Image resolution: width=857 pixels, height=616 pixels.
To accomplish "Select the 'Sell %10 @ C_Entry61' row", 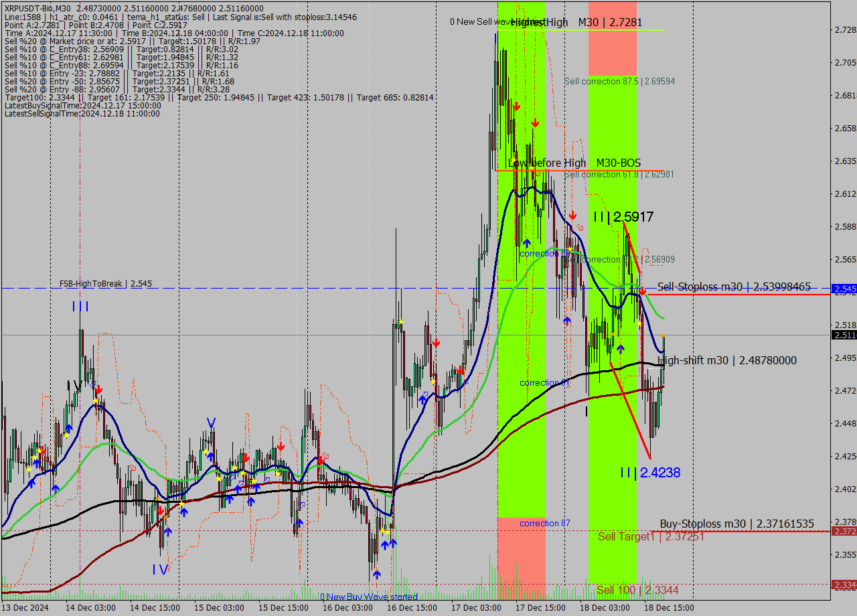I will 121,57.
